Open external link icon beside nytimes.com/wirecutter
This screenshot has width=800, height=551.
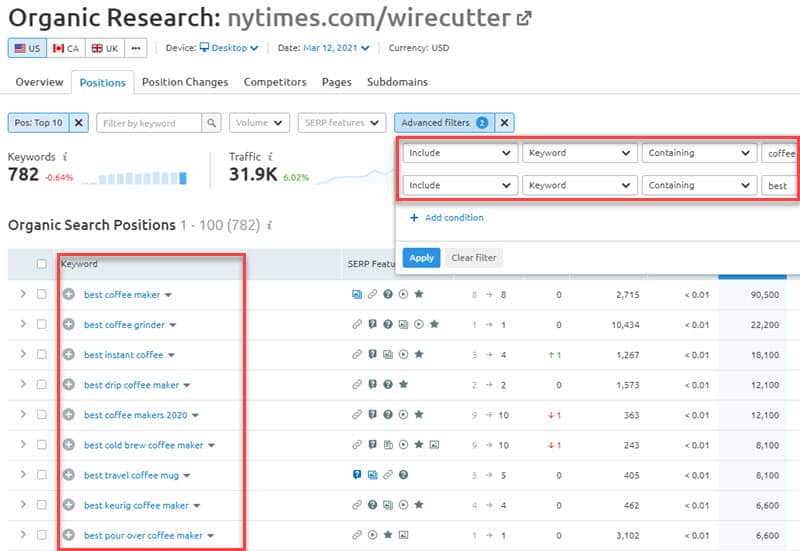(523, 18)
